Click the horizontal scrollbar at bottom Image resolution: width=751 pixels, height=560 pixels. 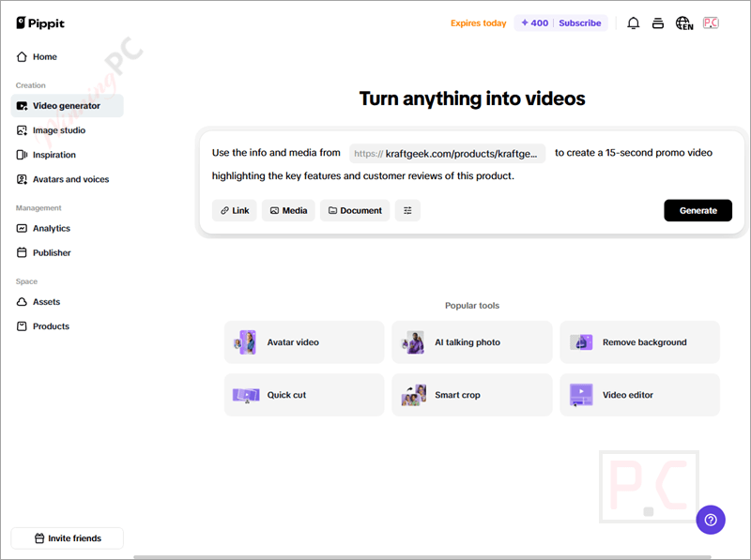pos(421,557)
